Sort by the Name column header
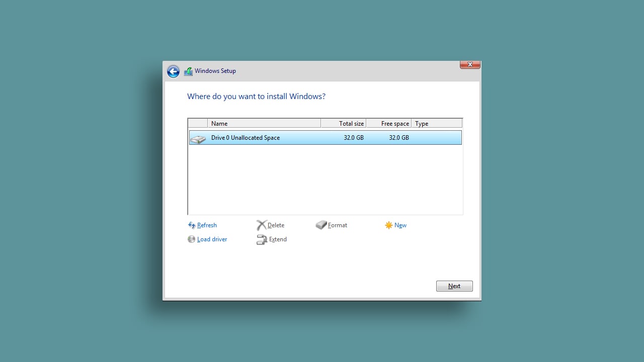The height and width of the screenshot is (362, 644). tap(264, 123)
